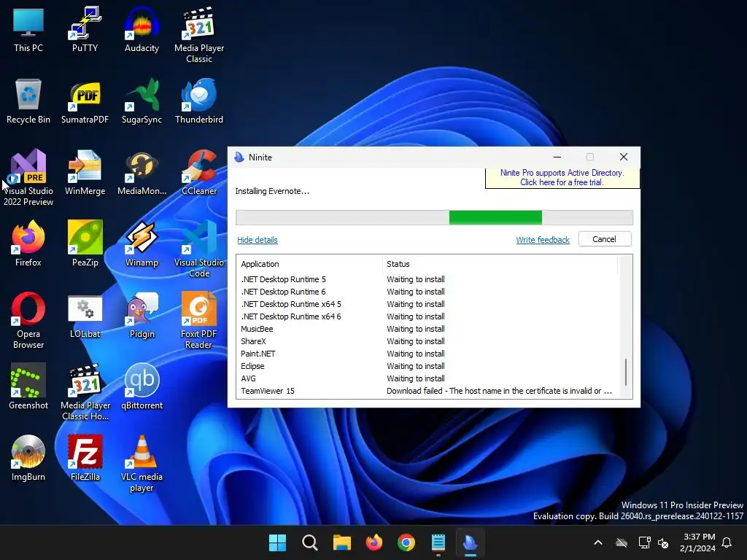Select the .NET Desktop Runtime 5 row
747x560 pixels.
[429, 279]
